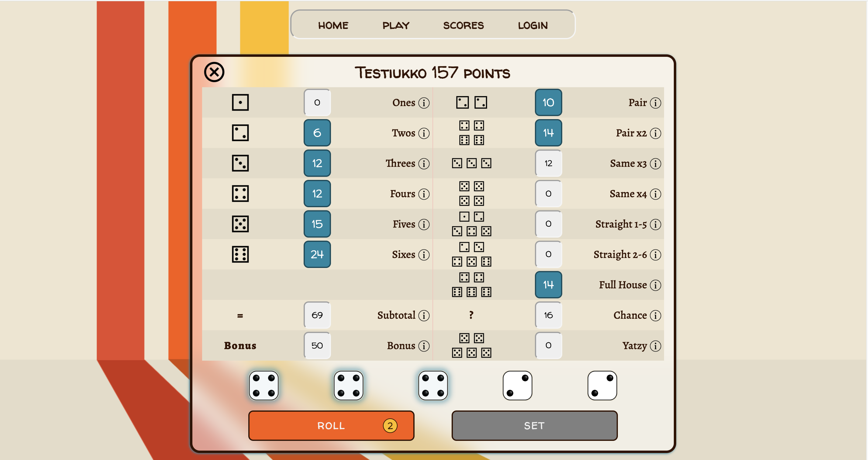
Task: Select the Same x3 score box showing 12
Action: pos(548,163)
